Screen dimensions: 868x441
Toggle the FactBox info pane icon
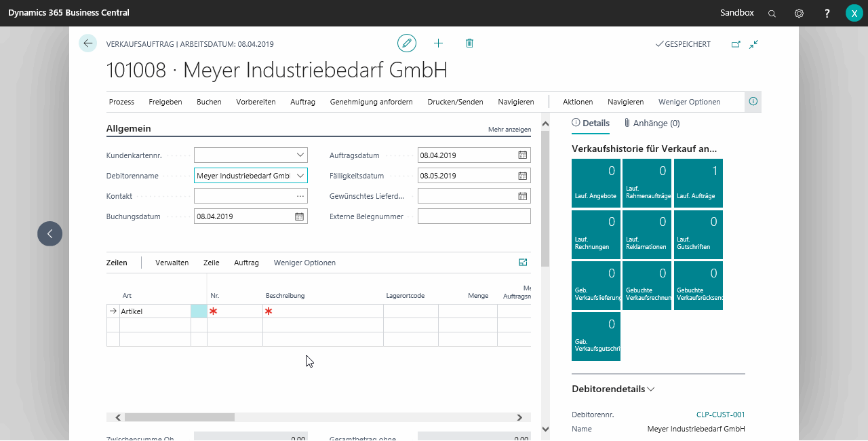click(x=753, y=102)
